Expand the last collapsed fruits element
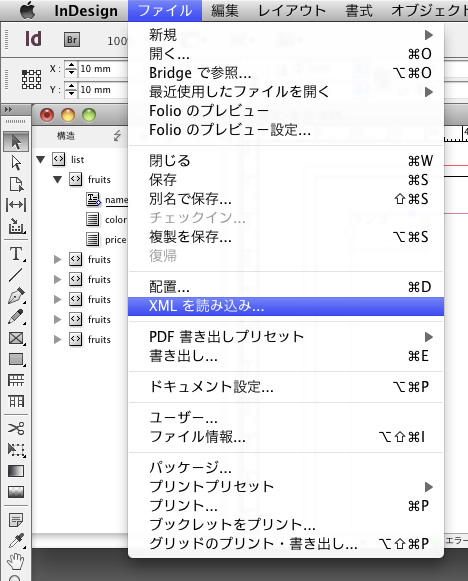468x581 pixels. tap(57, 339)
